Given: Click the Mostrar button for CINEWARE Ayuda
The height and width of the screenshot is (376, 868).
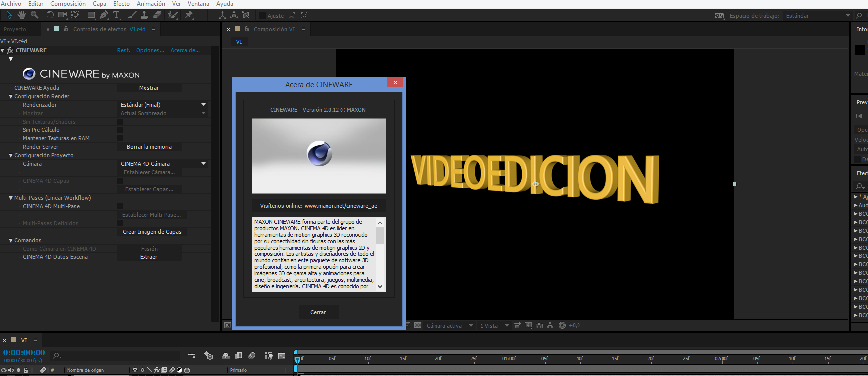Looking at the screenshot, I should point(149,88).
